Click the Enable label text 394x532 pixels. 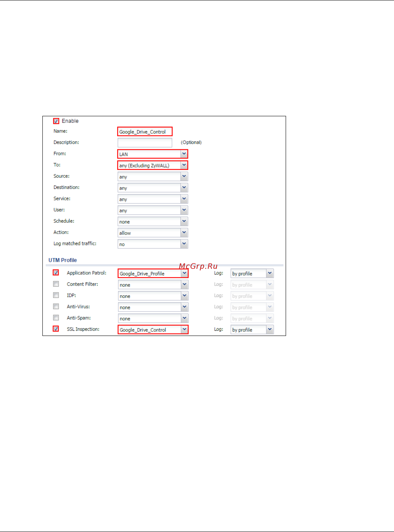coord(70,121)
